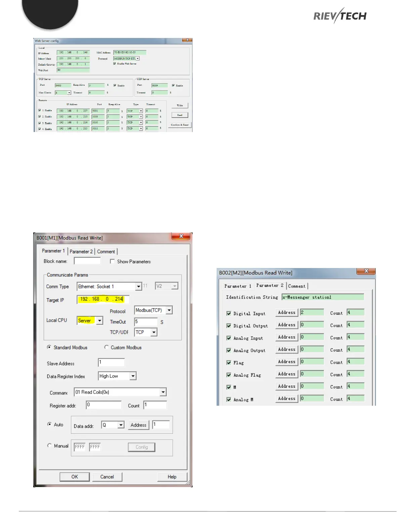Switch to Comment tab in B001 dialog

click(x=106, y=252)
